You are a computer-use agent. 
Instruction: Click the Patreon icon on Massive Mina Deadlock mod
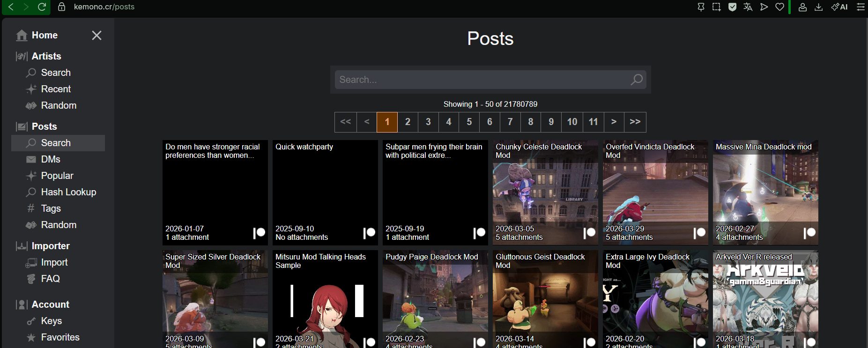810,232
